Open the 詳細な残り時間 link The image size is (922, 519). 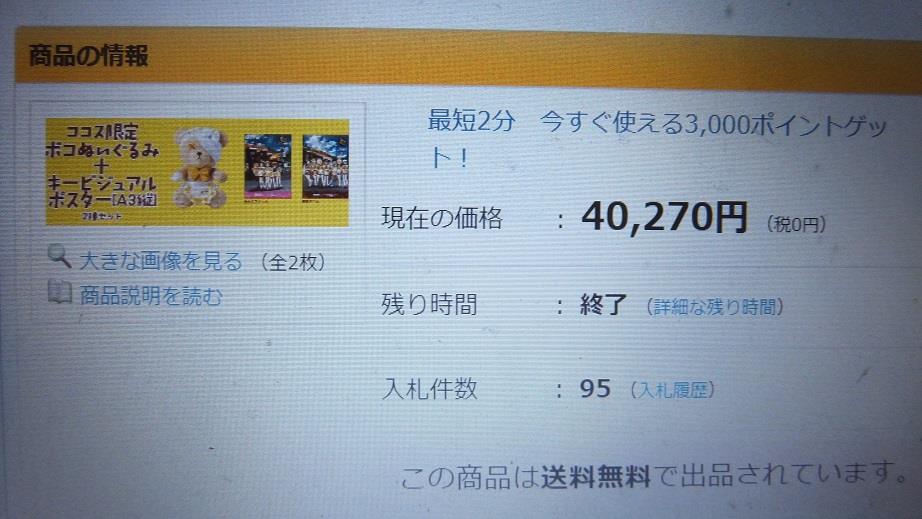[715, 307]
